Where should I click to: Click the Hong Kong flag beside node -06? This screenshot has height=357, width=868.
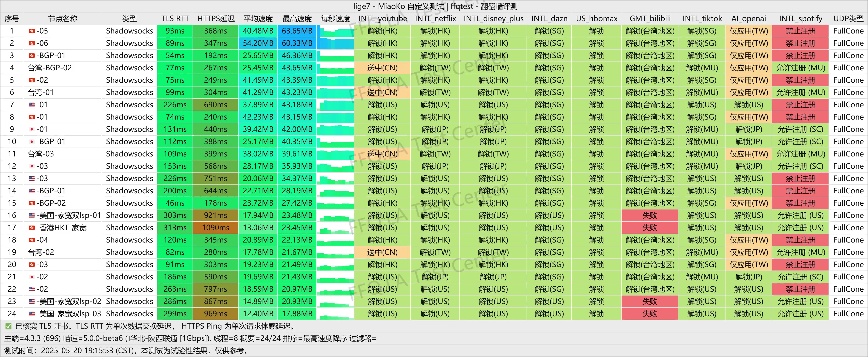32,43
